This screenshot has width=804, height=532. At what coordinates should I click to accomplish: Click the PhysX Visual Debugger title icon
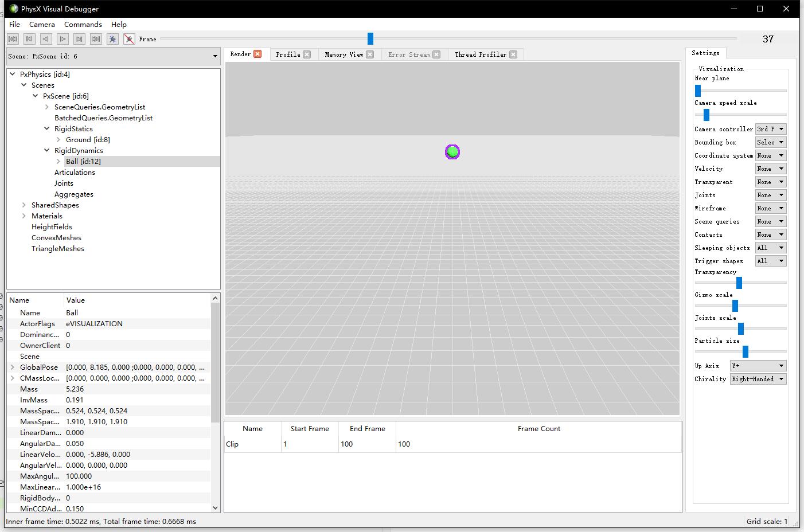click(14, 9)
